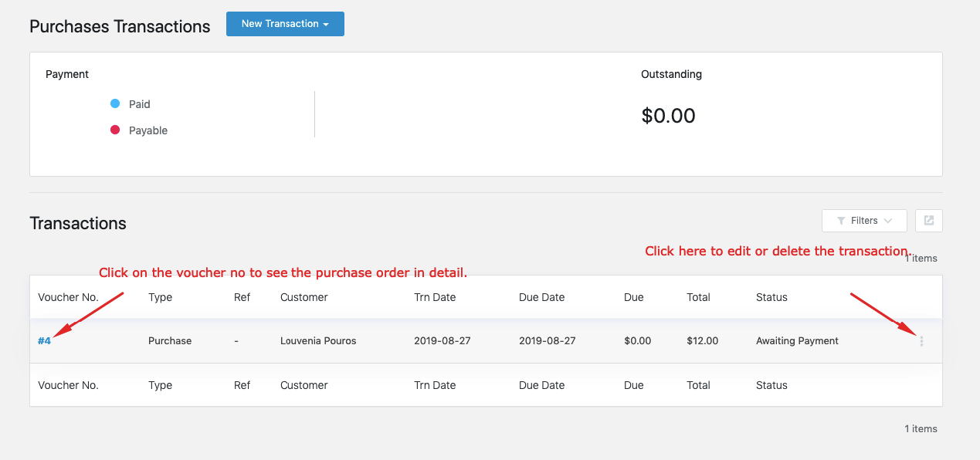Open the Filters dropdown

click(864, 221)
